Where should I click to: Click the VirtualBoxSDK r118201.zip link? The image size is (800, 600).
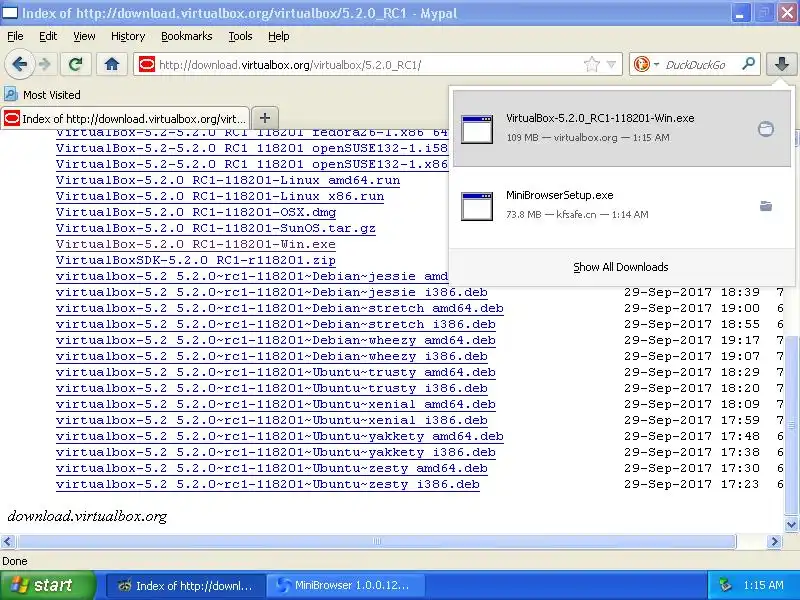[x=196, y=260]
